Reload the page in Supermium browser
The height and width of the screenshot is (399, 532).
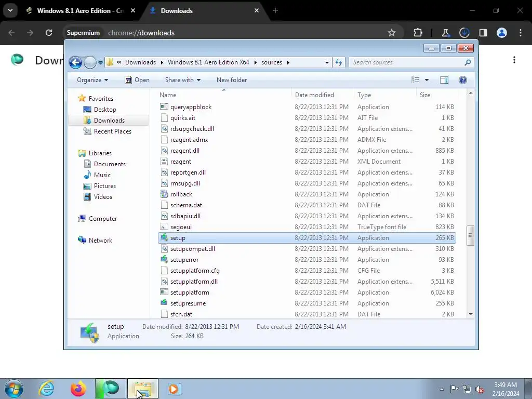(x=49, y=33)
